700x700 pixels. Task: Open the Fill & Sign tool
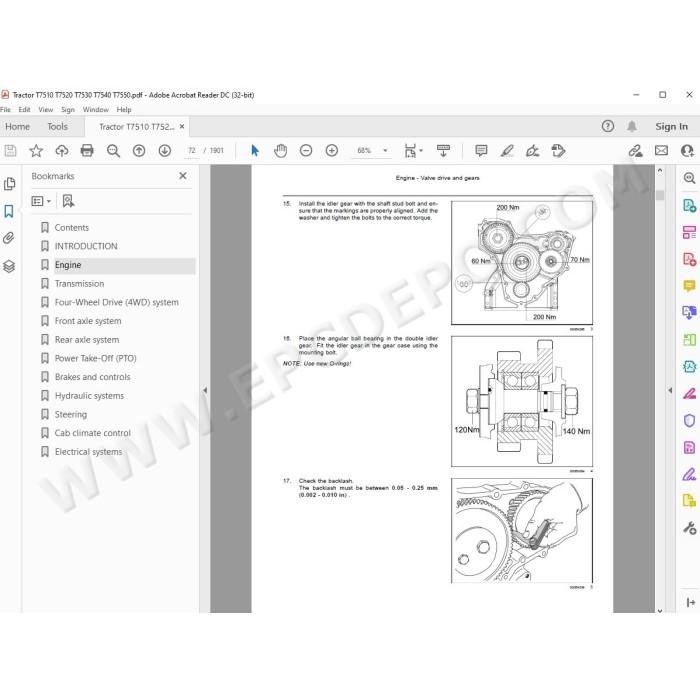click(689, 475)
